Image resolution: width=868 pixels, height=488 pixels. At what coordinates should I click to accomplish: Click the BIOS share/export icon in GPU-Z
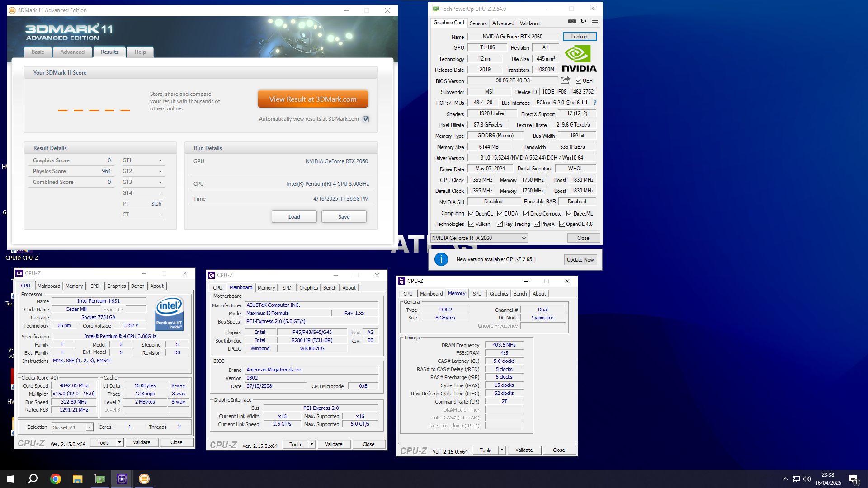pos(565,80)
